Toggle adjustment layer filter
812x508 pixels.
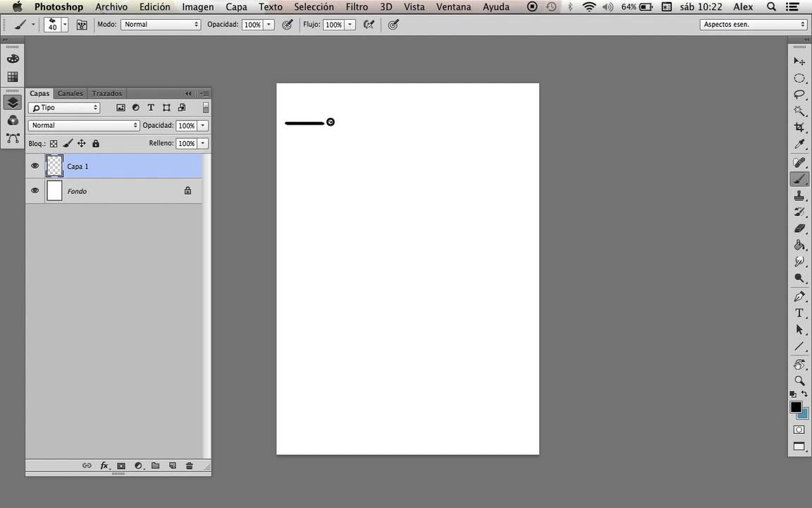pos(135,108)
